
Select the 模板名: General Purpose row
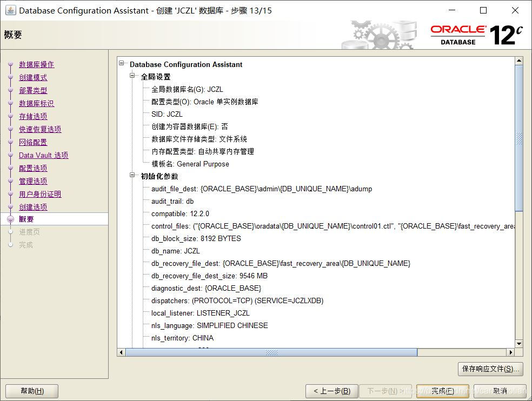click(190, 164)
